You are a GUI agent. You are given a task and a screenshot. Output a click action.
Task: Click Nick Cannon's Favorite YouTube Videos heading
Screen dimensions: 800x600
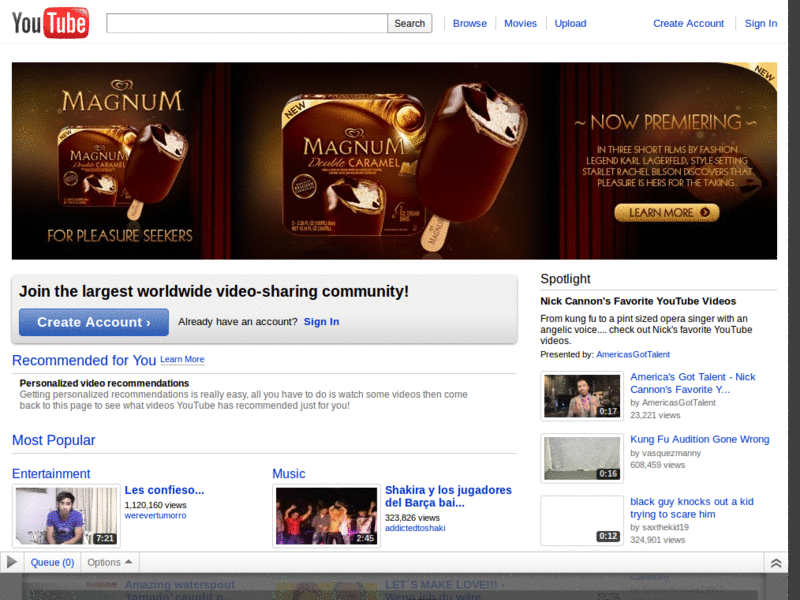coord(638,301)
